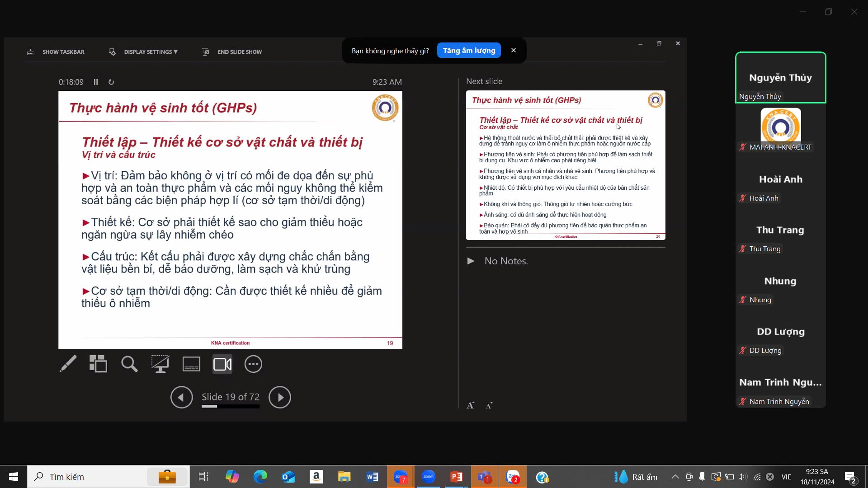The image size is (868, 488).
Task: Click the slide progress bar
Action: click(x=231, y=406)
